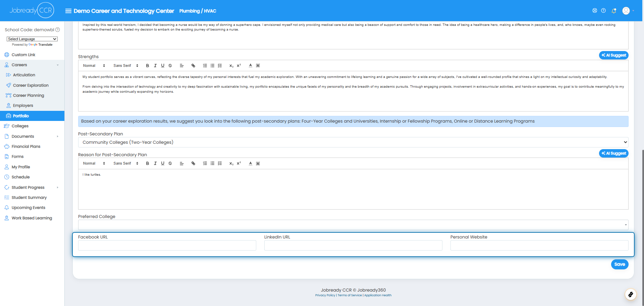Apply subscript in the Strengths editor

pos(231,65)
